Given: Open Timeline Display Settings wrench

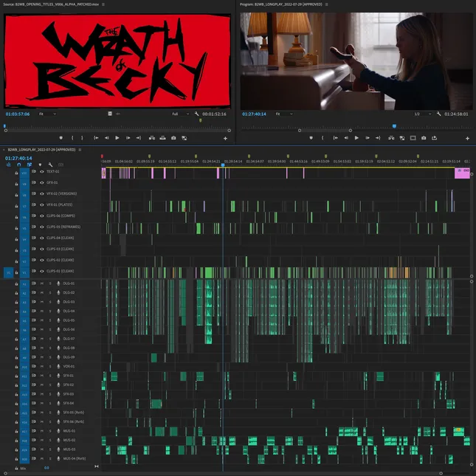Looking at the screenshot, I should [50, 165].
